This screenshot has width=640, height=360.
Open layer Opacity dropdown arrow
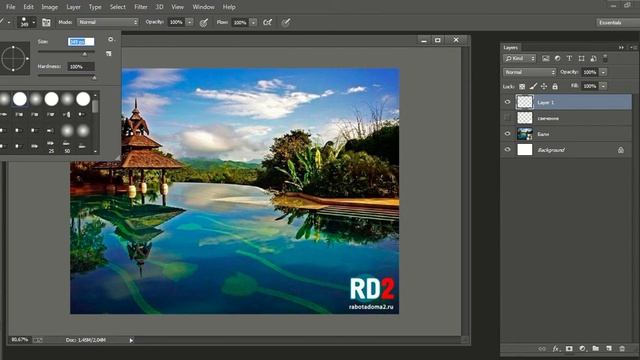[x=603, y=72]
